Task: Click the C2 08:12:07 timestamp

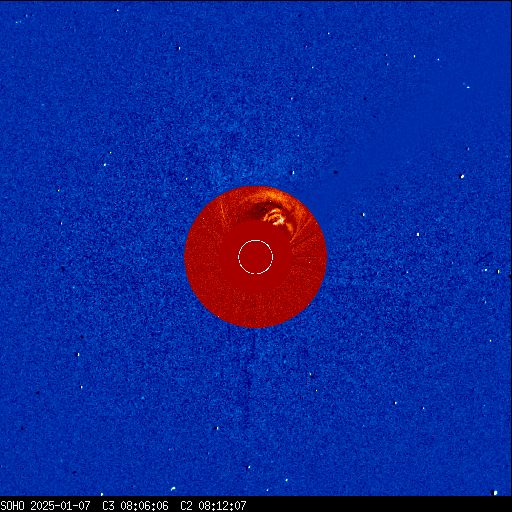Action: [x=213, y=506]
